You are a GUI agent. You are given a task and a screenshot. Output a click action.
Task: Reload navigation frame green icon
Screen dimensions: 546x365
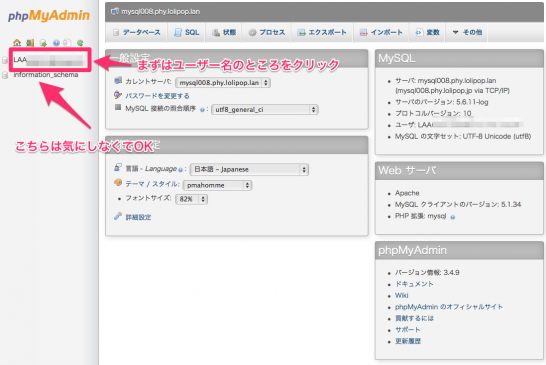80,43
